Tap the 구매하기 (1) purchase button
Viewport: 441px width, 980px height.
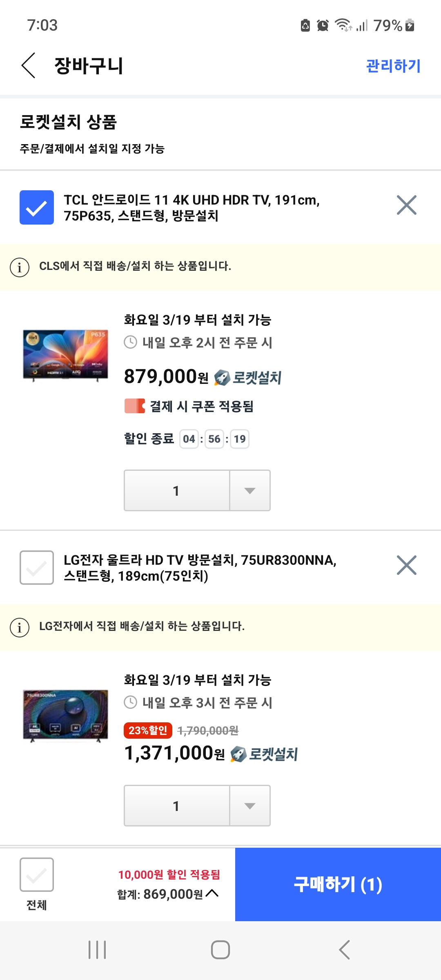pyautogui.click(x=338, y=884)
